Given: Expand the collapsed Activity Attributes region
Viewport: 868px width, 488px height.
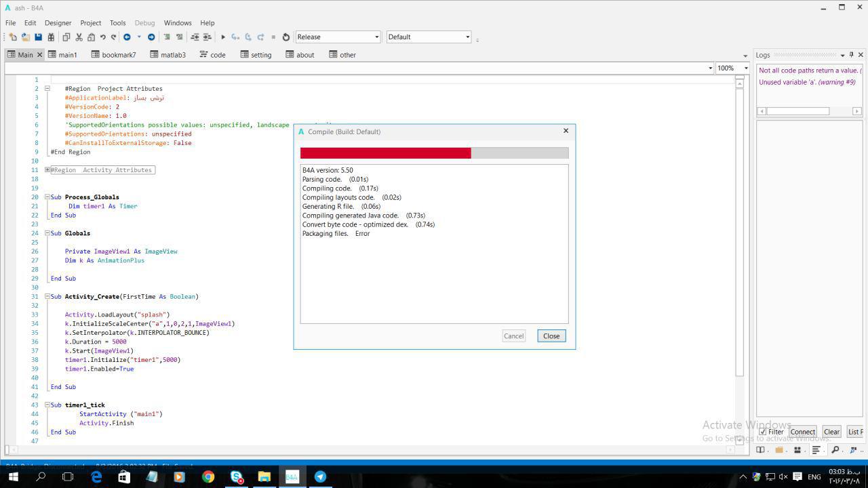Looking at the screenshot, I should 47,170.
